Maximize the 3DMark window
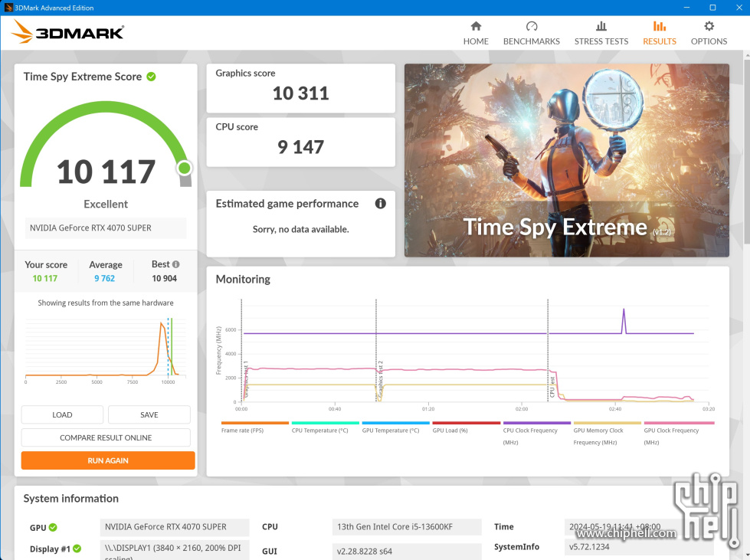This screenshot has width=750, height=560. pos(712,8)
